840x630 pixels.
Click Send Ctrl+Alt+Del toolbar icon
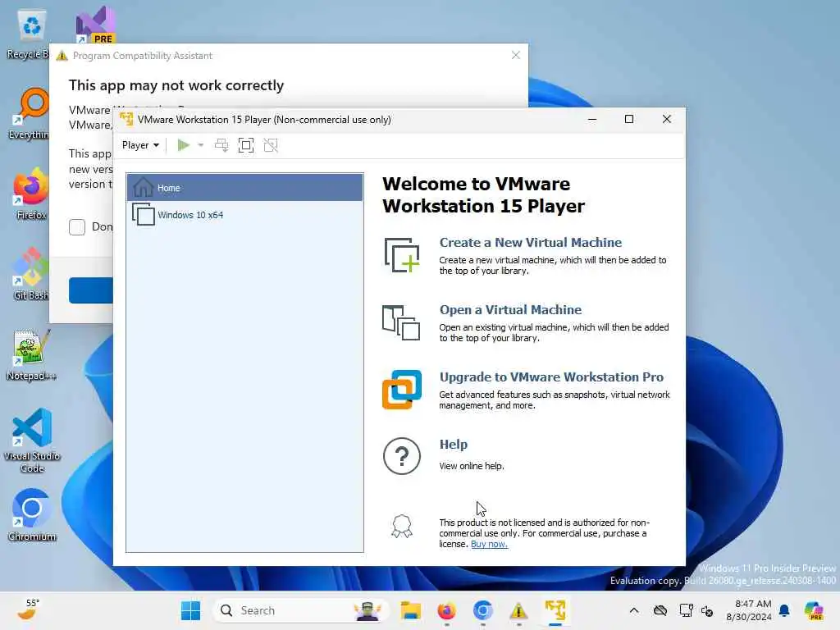pyautogui.click(x=221, y=145)
